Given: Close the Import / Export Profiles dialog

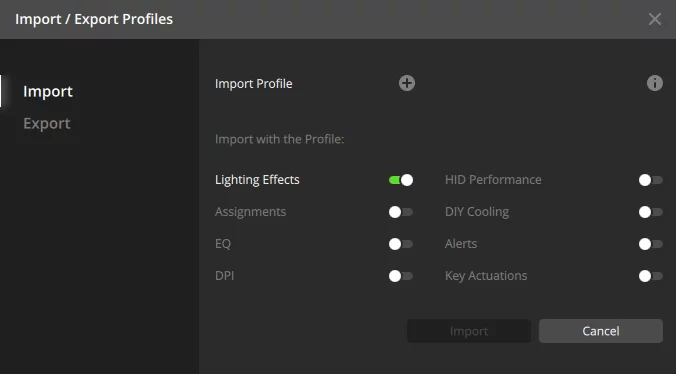Looking at the screenshot, I should point(654,19).
